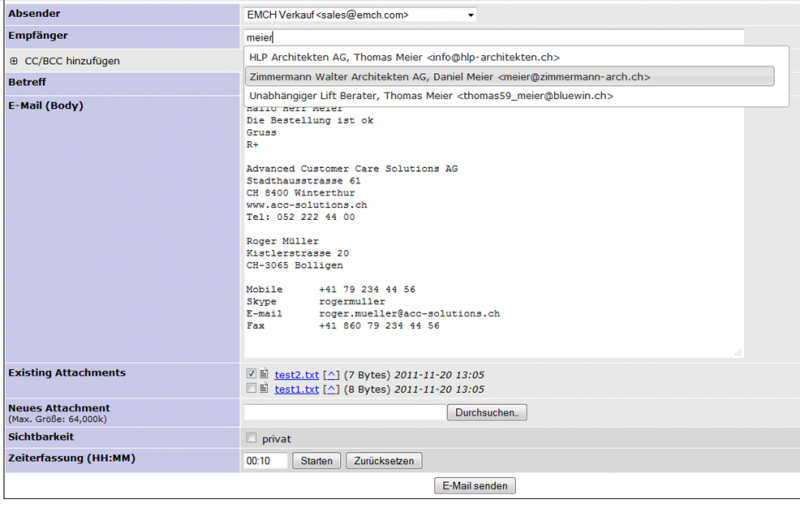The height and width of the screenshot is (508, 800).
Task: Click the CC/BCC hinzufügen label
Action: pyautogui.click(x=72, y=61)
